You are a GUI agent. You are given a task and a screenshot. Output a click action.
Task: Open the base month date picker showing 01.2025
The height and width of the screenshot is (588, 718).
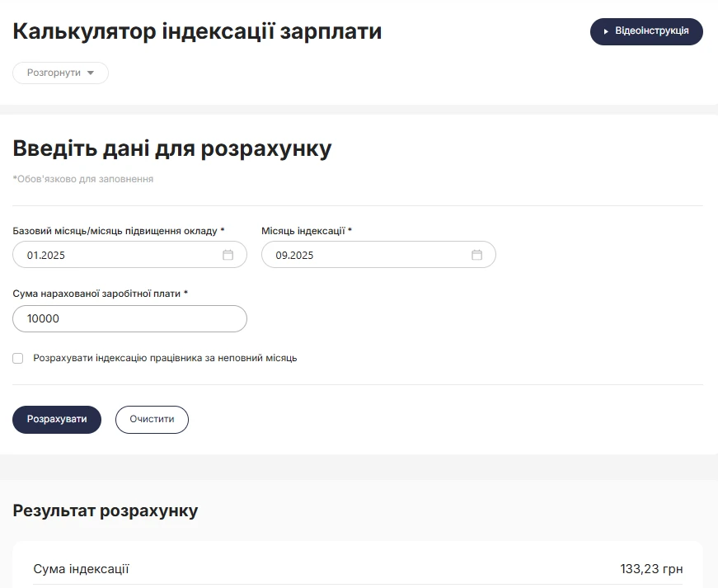(x=115, y=255)
